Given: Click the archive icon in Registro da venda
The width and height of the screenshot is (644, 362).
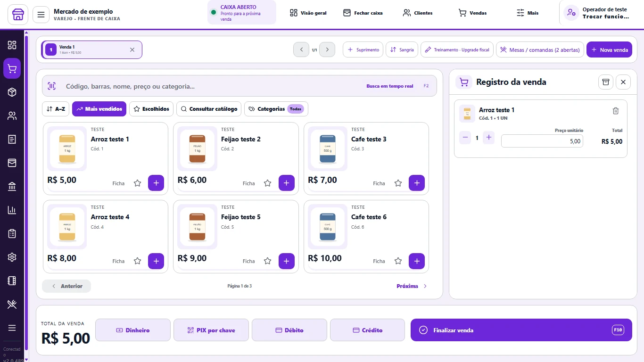Looking at the screenshot, I should point(606,82).
